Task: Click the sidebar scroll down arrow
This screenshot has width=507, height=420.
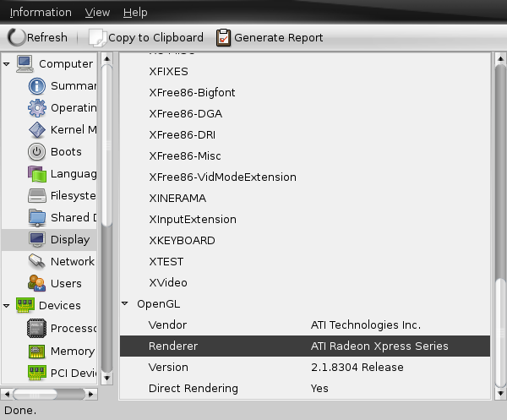Action: 107,378
